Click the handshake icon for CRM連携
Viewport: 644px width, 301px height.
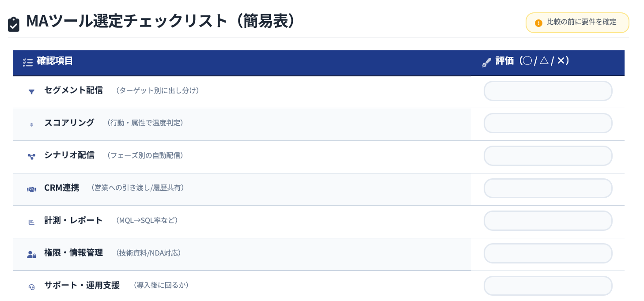(x=31, y=189)
